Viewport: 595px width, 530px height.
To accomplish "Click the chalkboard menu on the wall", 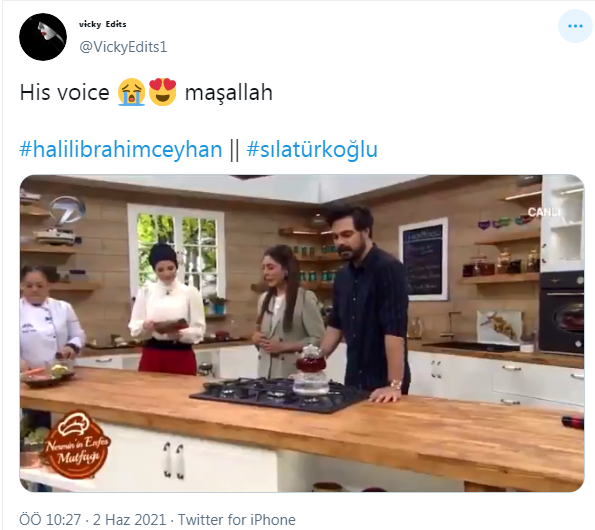I will (x=423, y=259).
